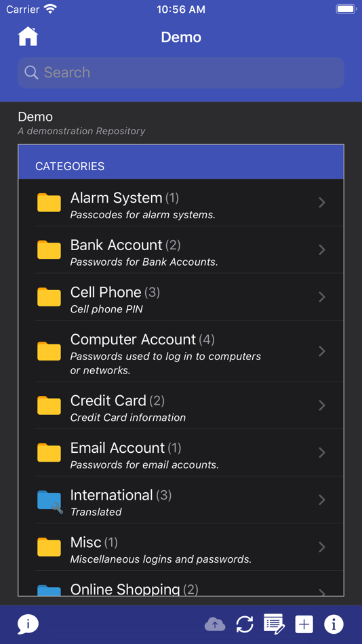Open Cell Phone via its chevron
Viewport: 362px width, 644px height.
click(x=322, y=297)
